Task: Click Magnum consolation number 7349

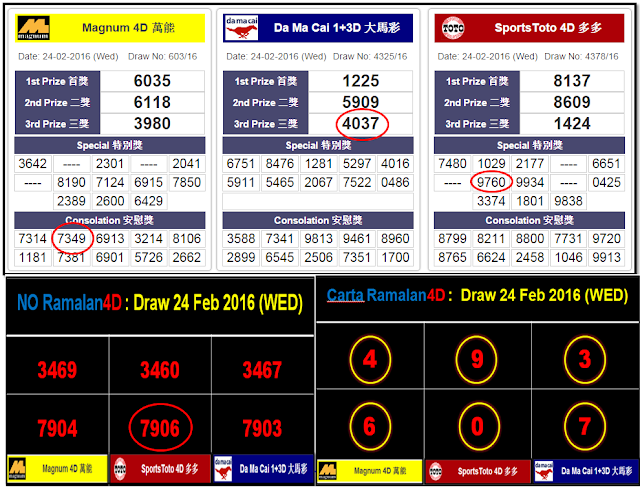Action: pos(71,238)
